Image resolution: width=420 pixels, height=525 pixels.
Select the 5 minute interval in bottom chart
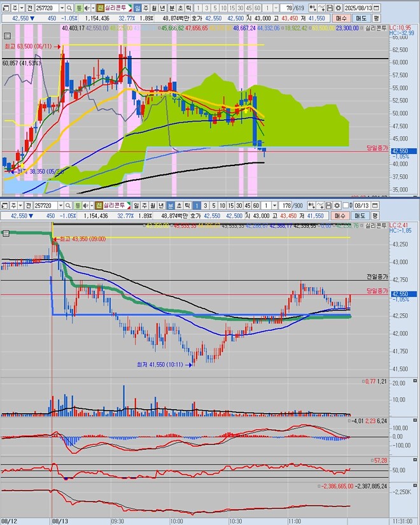[x=214, y=206]
